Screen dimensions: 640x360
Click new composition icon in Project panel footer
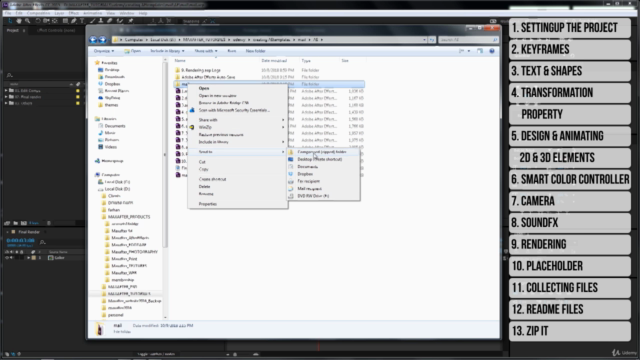click(x=24, y=223)
